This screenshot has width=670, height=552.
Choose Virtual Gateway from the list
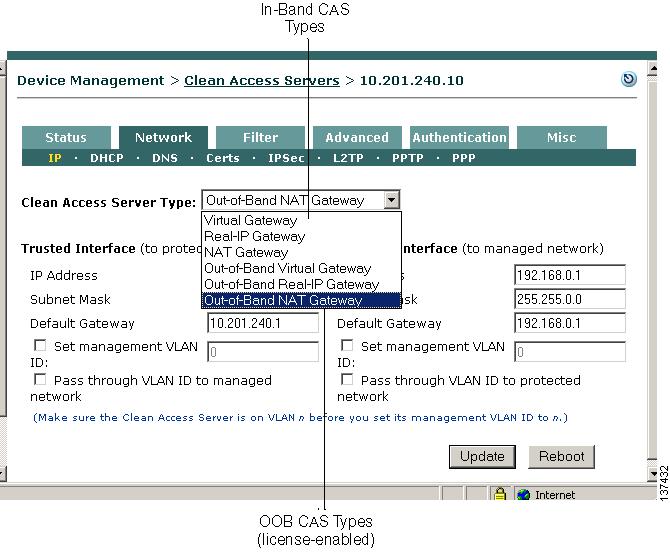(x=301, y=220)
